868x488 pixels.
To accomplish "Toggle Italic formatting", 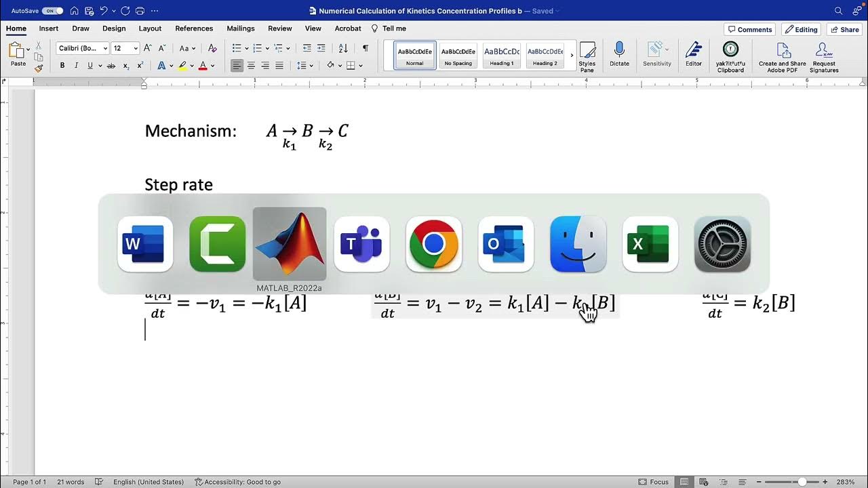I will pos(76,66).
